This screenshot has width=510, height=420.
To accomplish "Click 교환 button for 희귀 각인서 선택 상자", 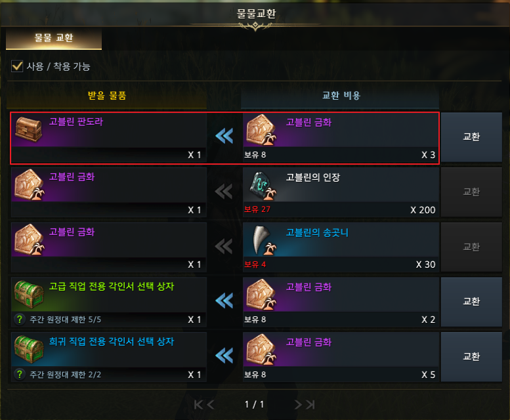I will (x=471, y=357).
